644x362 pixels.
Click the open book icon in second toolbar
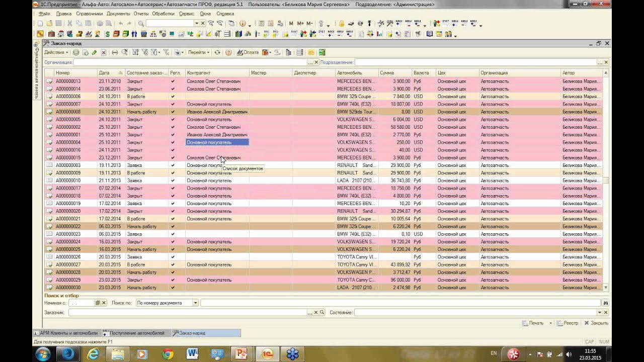click(x=429, y=34)
